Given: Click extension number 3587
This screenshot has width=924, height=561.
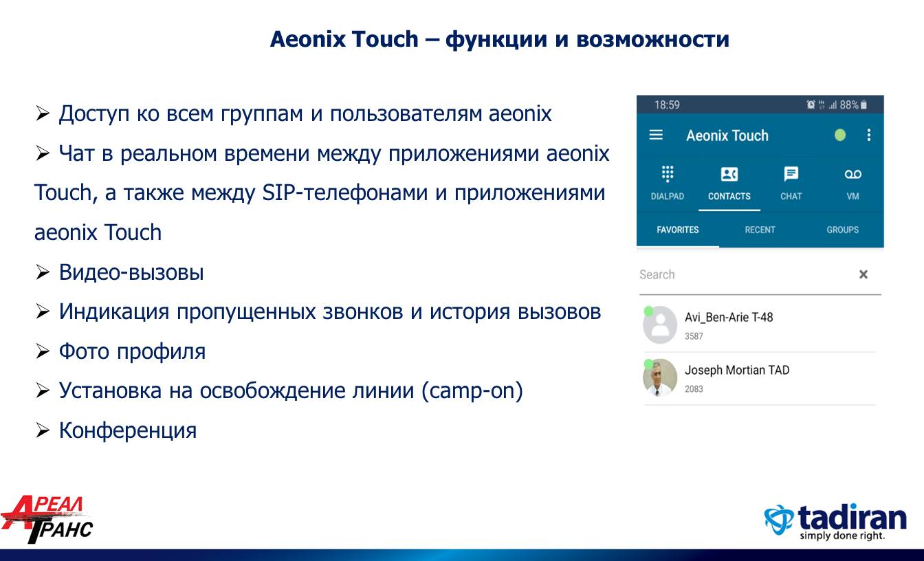Looking at the screenshot, I should coord(694,336).
